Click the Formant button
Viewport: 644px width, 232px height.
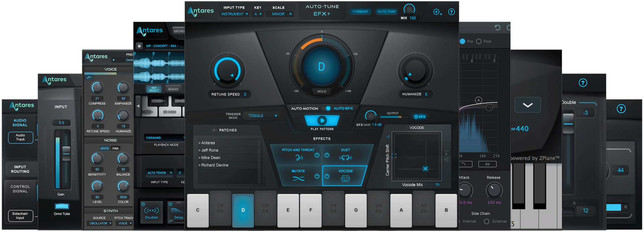360,12
